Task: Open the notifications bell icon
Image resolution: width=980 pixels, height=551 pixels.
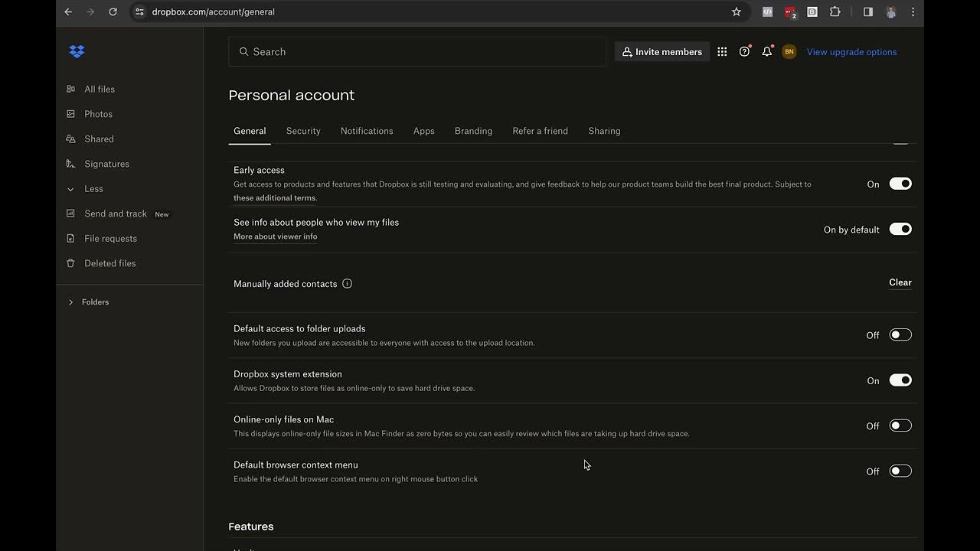Action: (x=766, y=52)
